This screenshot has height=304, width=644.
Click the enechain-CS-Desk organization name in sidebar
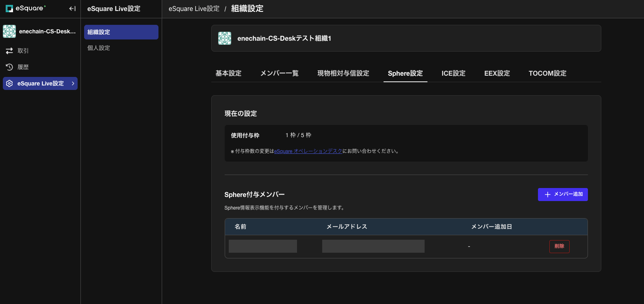tap(48, 31)
